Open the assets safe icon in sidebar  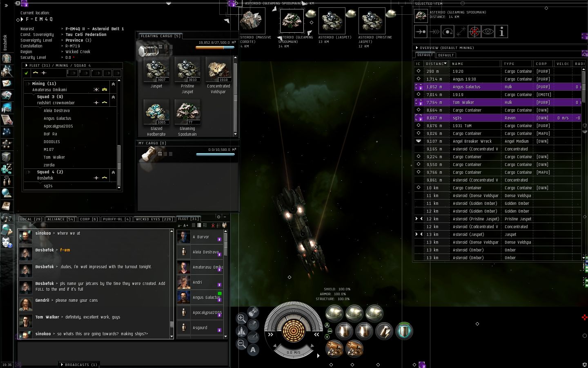[7, 157]
